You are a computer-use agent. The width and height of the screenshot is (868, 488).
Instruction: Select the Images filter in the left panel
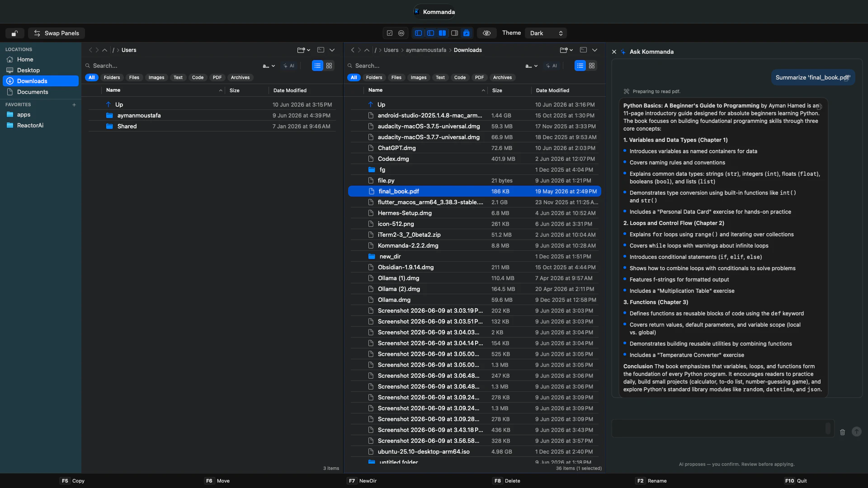[x=156, y=78]
